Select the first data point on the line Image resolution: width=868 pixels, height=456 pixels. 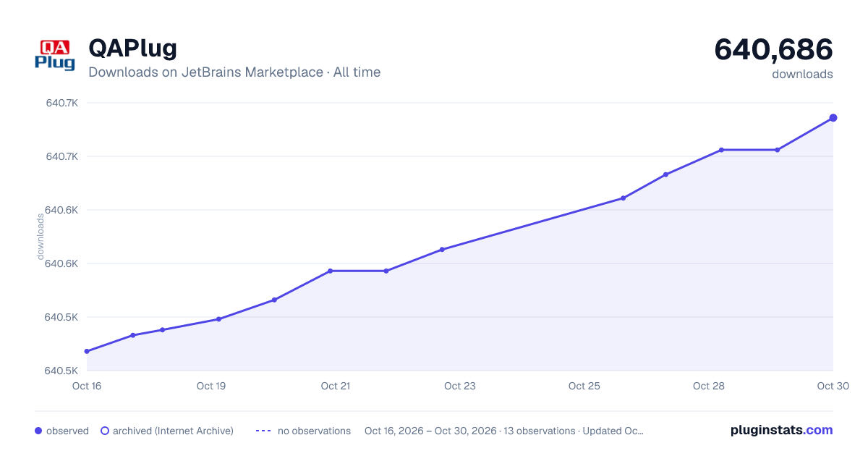click(87, 352)
